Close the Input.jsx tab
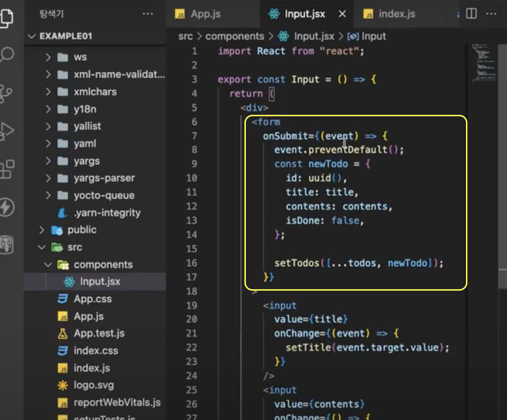The width and height of the screenshot is (507, 420). tap(342, 14)
